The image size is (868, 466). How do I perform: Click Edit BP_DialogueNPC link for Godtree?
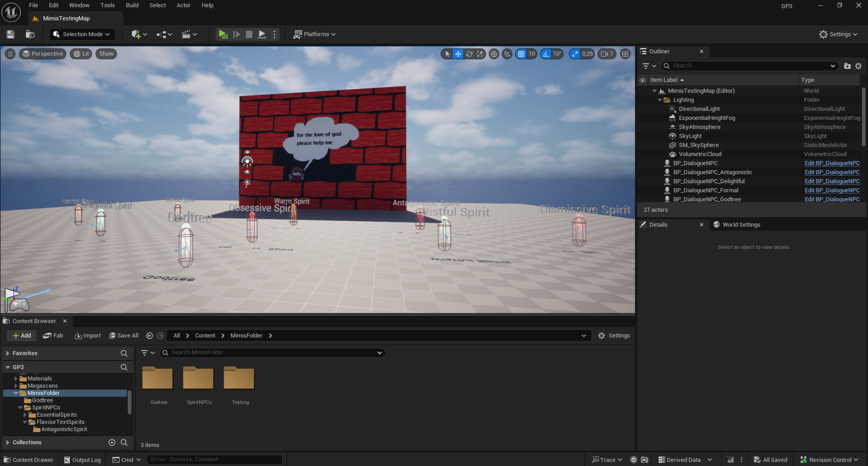pos(832,200)
